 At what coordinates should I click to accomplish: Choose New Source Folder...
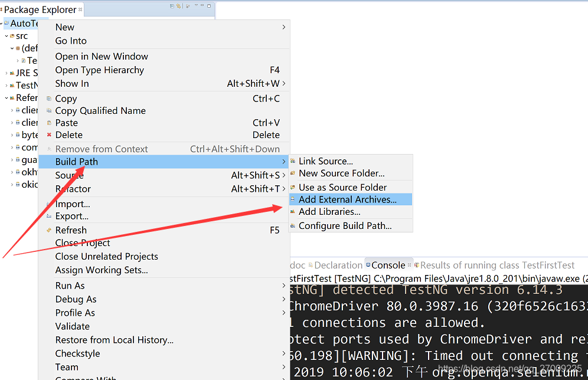point(351,173)
